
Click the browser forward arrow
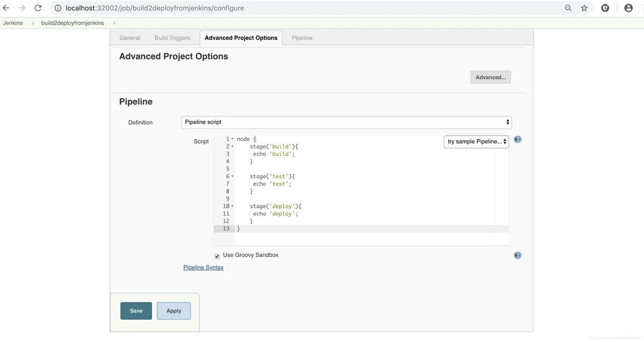pos(22,8)
